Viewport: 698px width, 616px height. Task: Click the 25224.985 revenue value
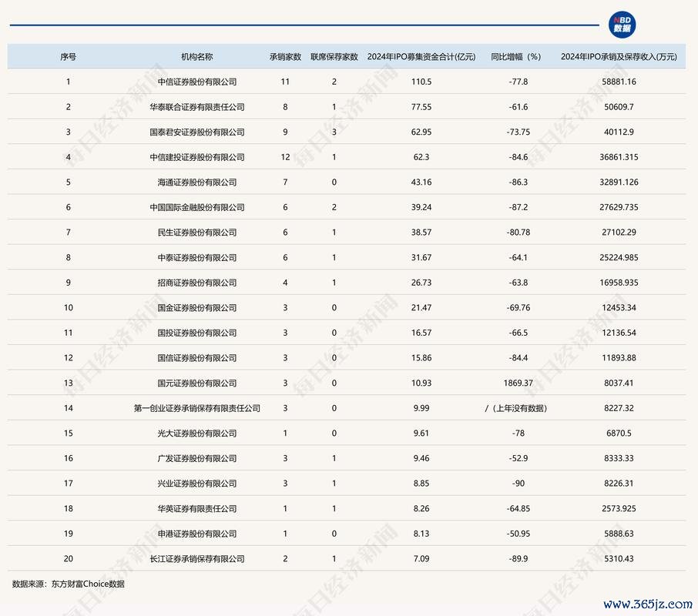pos(619,257)
